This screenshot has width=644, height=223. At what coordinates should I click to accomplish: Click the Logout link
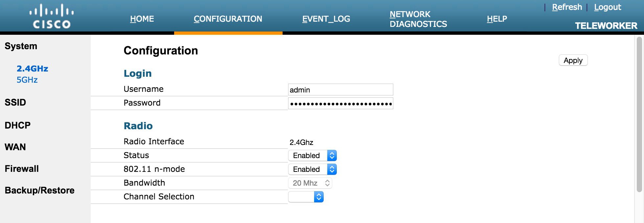point(608,7)
